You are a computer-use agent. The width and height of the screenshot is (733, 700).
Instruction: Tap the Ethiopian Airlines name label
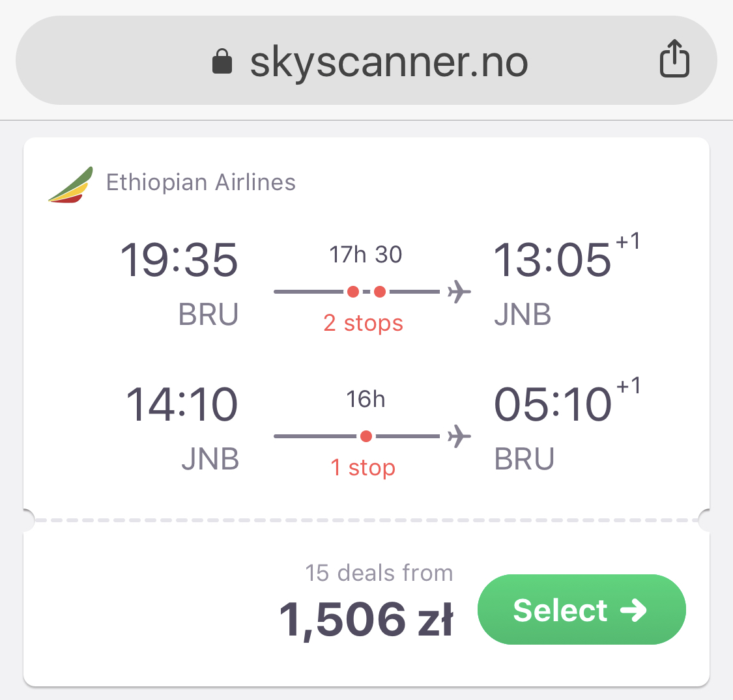pos(201,182)
